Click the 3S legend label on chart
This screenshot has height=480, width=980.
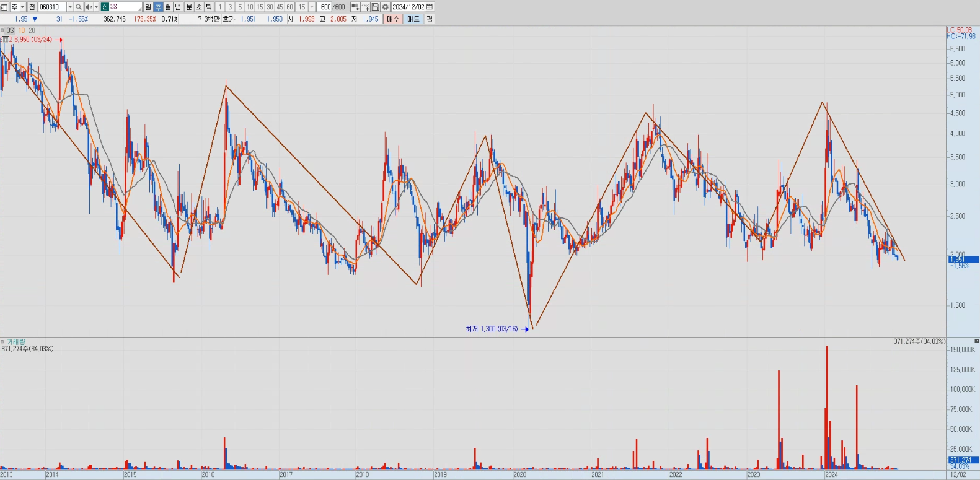11,30
